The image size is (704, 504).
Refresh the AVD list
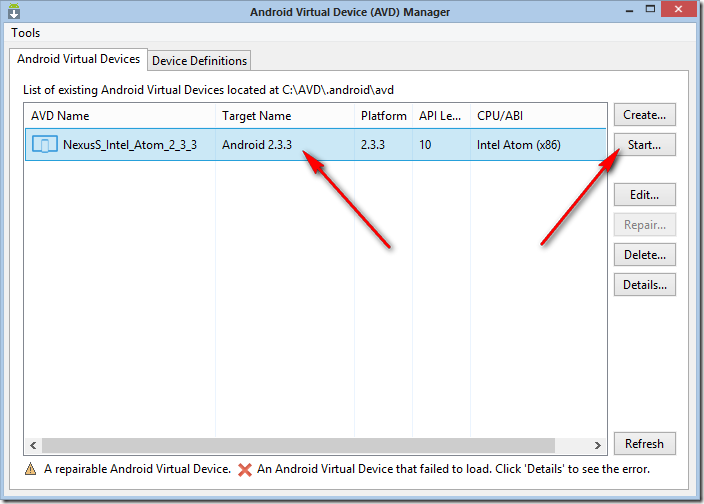[x=644, y=444]
